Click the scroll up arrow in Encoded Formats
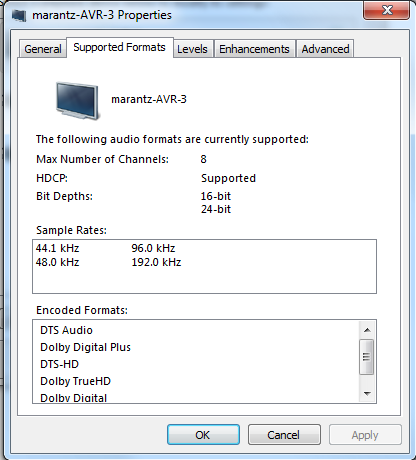Screen dimensions: 416x460 pyautogui.click(x=367, y=330)
